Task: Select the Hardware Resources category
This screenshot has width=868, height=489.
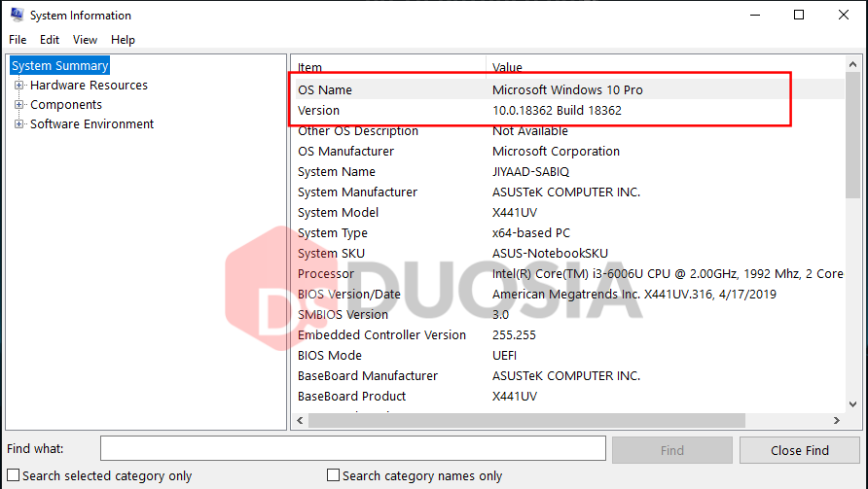Action: (89, 86)
